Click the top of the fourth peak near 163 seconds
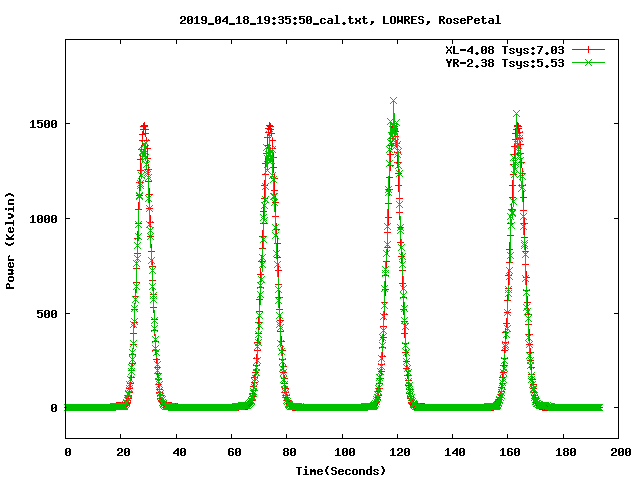 516,113
